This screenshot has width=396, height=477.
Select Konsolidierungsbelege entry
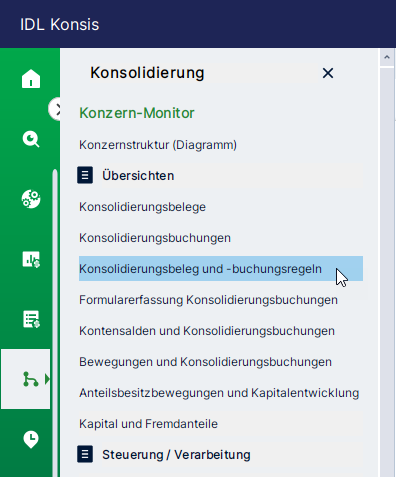tap(142, 207)
